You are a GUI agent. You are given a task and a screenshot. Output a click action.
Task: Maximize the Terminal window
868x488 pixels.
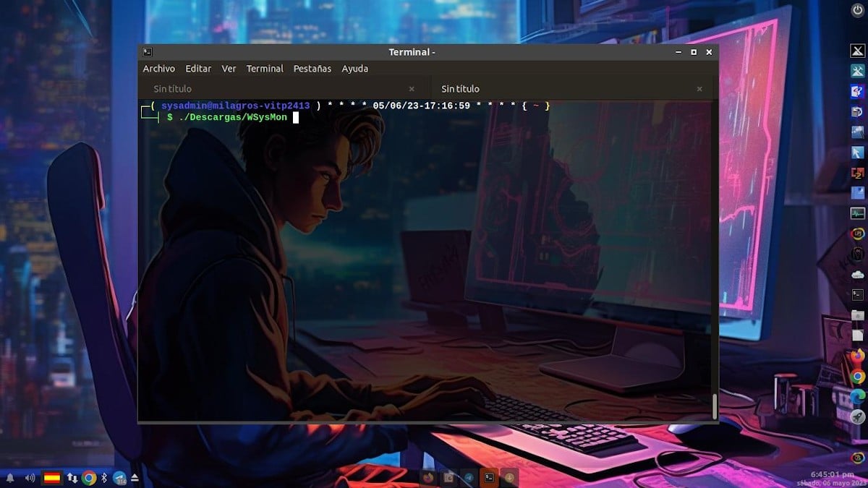tap(694, 52)
